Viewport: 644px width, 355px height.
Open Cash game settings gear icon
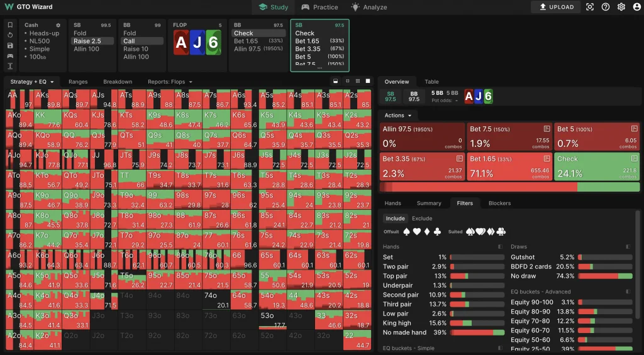pyautogui.click(x=58, y=25)
